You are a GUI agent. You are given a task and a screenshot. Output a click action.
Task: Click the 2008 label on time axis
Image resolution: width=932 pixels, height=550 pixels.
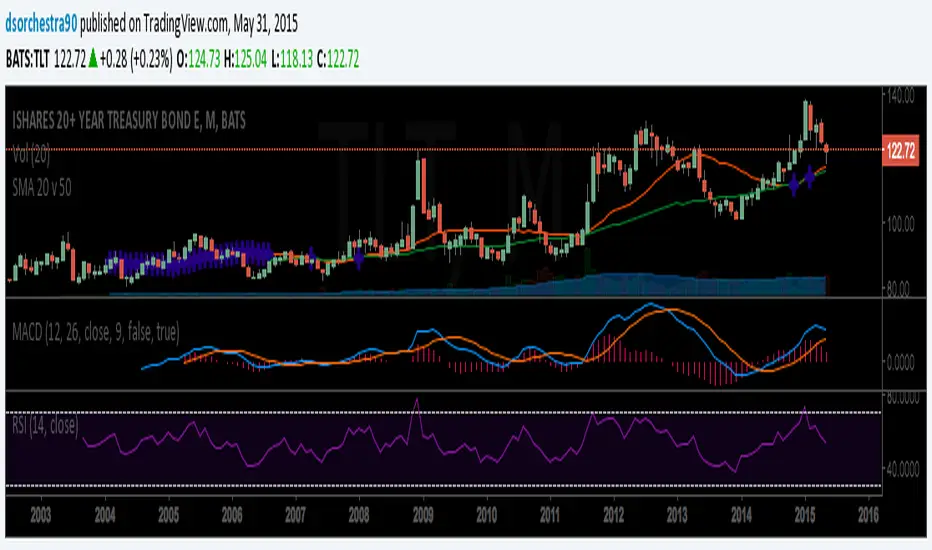click(x=359, y=515)
